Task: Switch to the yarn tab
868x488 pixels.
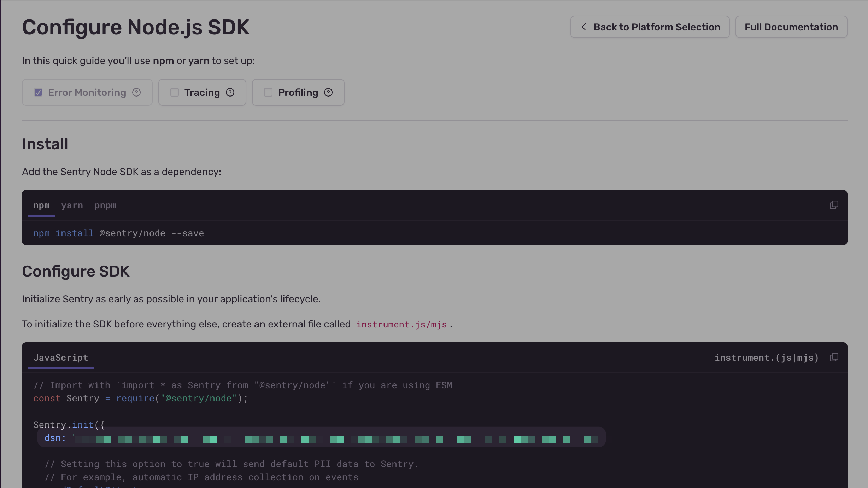Action: tap(72, 205)
